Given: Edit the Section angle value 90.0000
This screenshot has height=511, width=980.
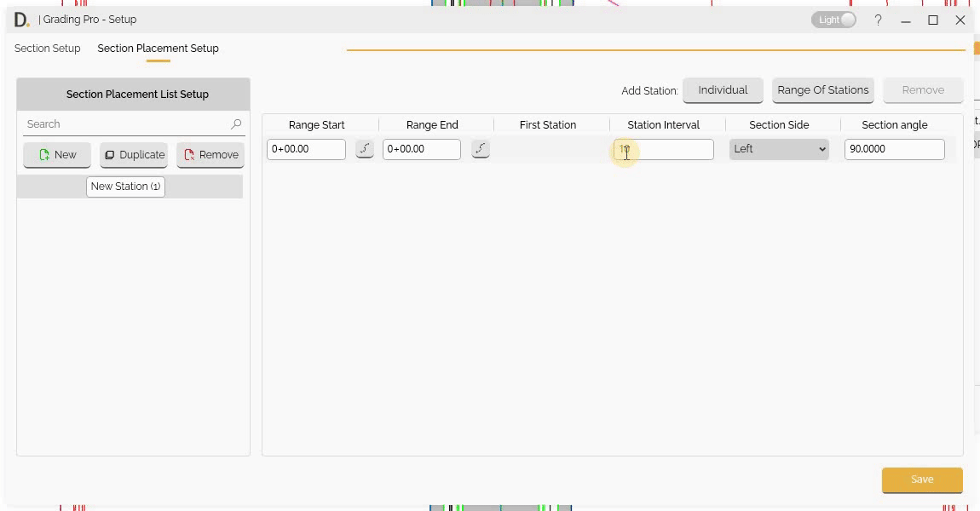Looking at the screenshot, I should click(894, 149).
